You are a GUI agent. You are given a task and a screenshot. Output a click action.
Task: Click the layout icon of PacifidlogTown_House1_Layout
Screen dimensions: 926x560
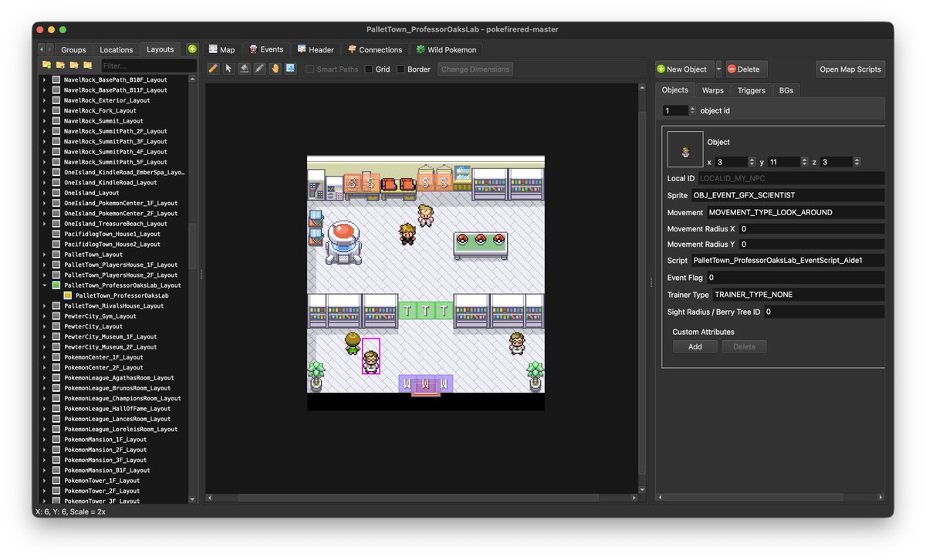pyautogui.click(x=56, y=234)
